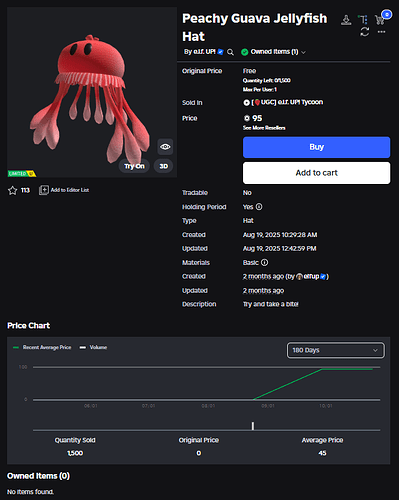Click the star favorite icon
This screenshot has height=500, width=399.
click(12, 190)
